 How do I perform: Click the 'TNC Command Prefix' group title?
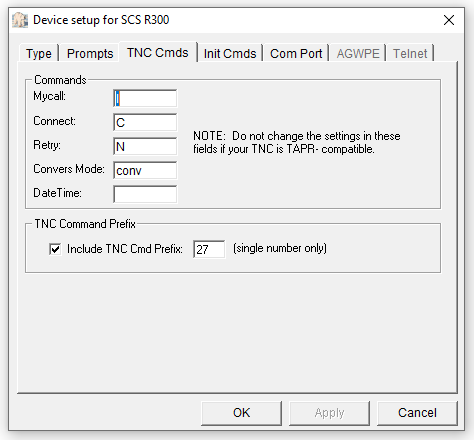coord(85,224)
